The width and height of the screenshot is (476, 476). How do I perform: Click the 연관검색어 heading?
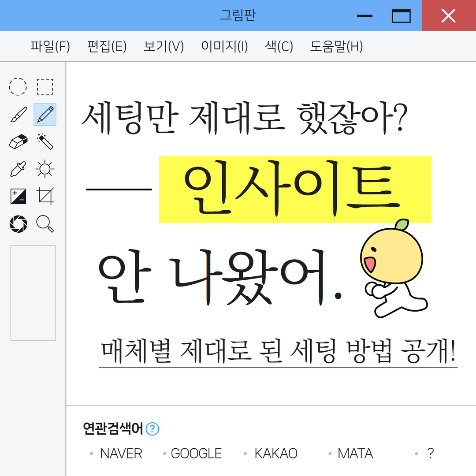[x=113, y=429]
